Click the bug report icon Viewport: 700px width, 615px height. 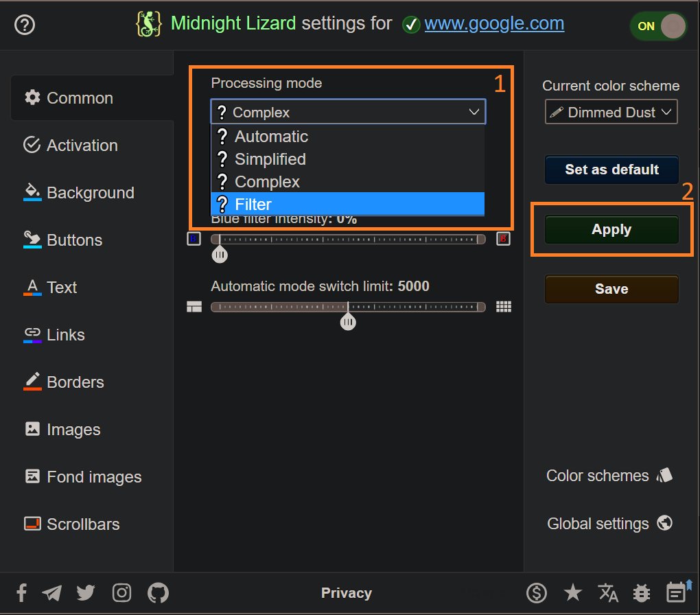(642, 593)
